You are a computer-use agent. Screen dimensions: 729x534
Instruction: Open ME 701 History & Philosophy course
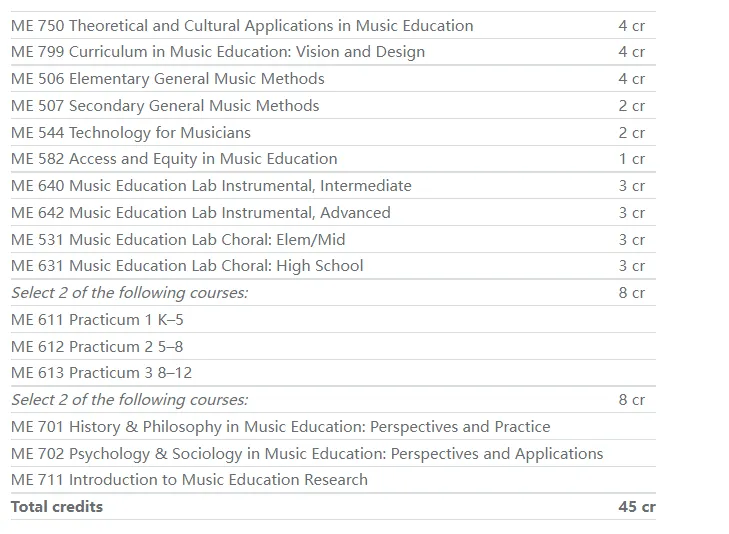tap(280, 427)
